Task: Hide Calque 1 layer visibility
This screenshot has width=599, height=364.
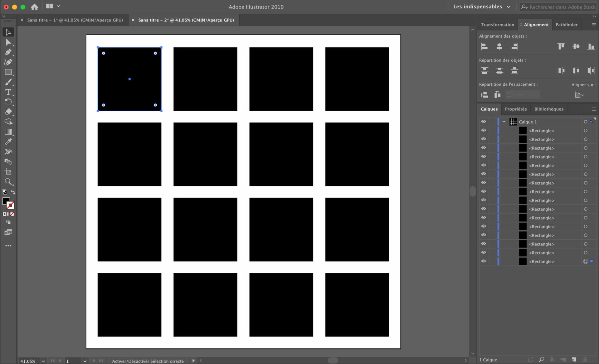Action: point(484,122)
